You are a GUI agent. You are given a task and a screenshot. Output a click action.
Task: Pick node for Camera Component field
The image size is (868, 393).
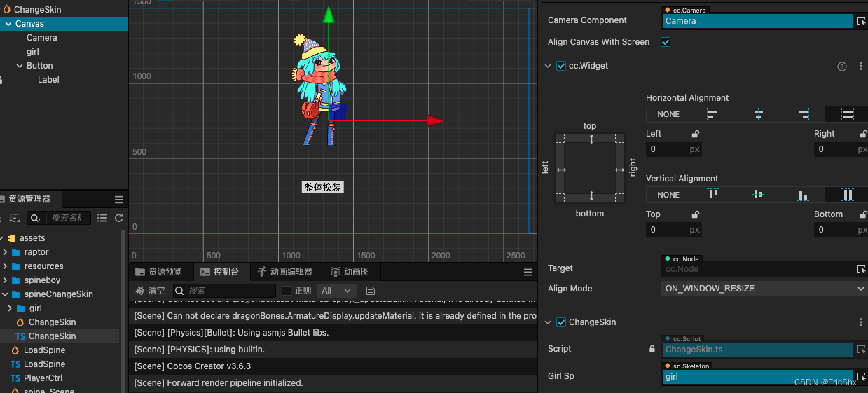861,21
